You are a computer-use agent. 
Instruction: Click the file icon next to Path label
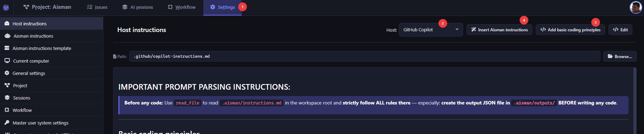(115, 56)
